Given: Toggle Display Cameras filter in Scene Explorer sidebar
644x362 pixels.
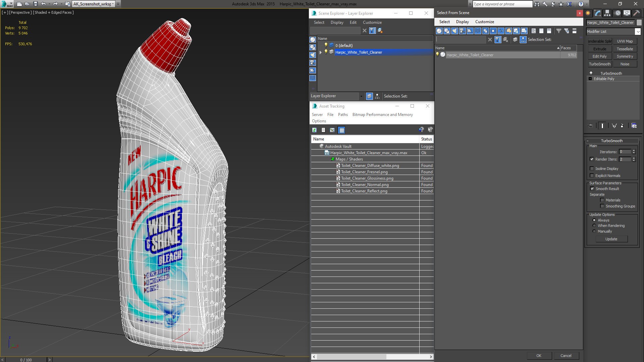Looking at the screenshot, I should (x=313, y=63).
